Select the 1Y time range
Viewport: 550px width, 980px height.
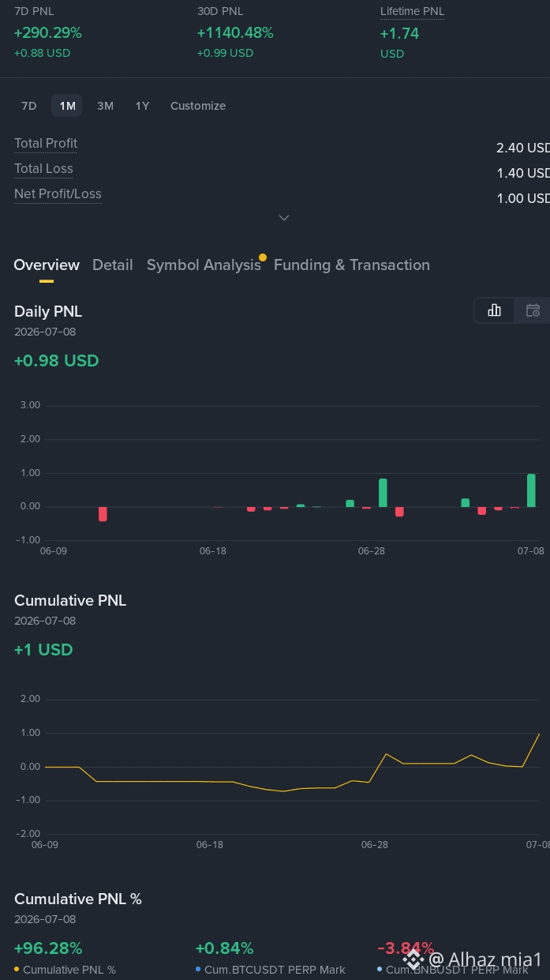click(x=142, y=106)
